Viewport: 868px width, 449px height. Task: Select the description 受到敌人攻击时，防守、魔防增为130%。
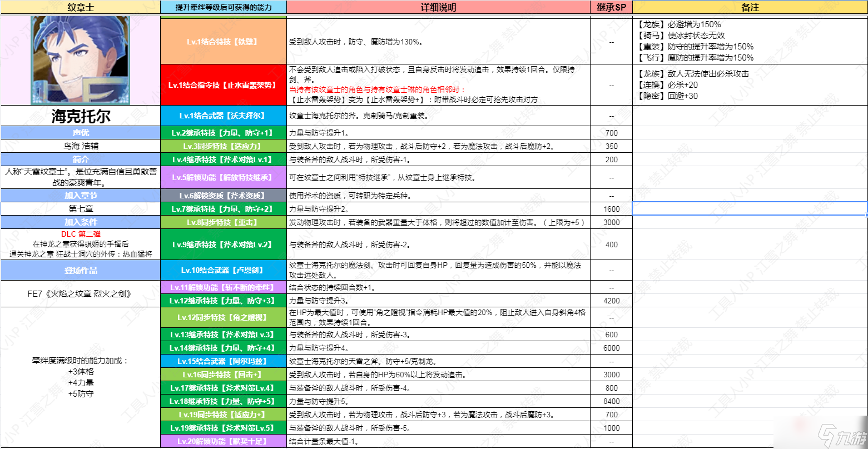(355, 42)
